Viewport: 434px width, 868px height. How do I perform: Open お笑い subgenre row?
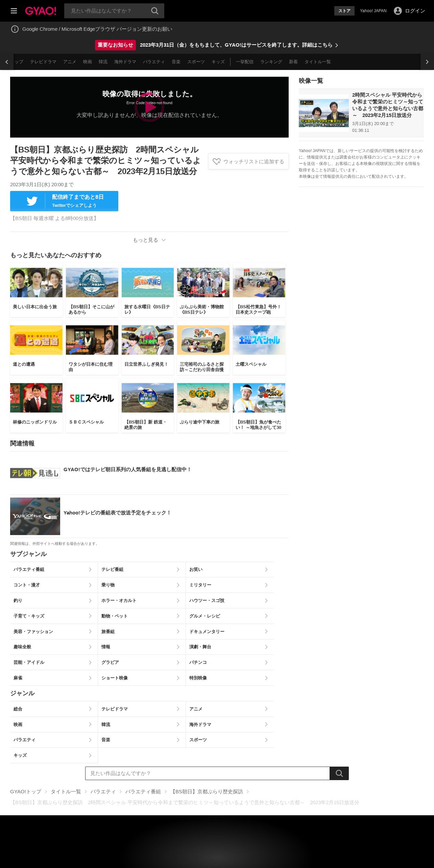pyautogui.click(x=230, y=570)
